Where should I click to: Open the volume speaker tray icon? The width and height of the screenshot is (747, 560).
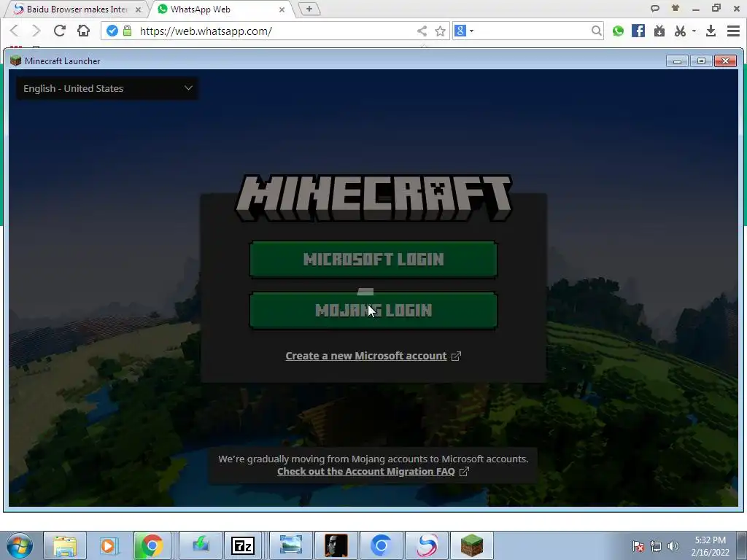pos(673,546)
